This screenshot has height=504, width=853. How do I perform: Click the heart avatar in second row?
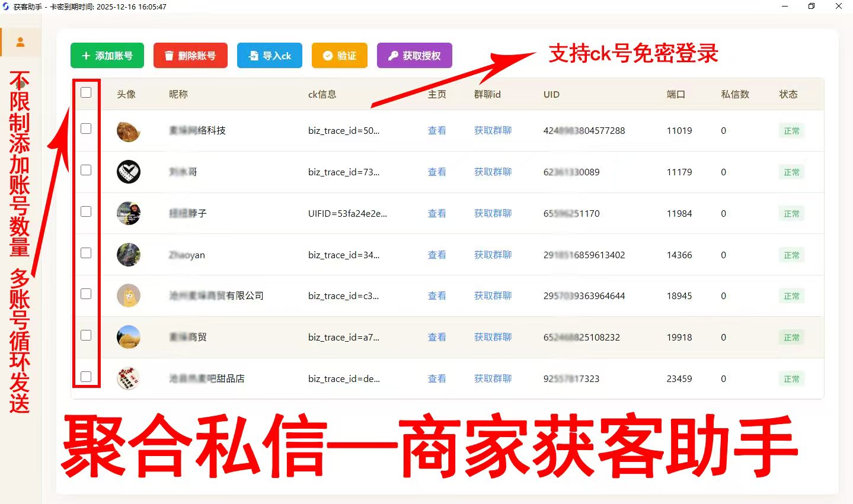pos(128,172)
